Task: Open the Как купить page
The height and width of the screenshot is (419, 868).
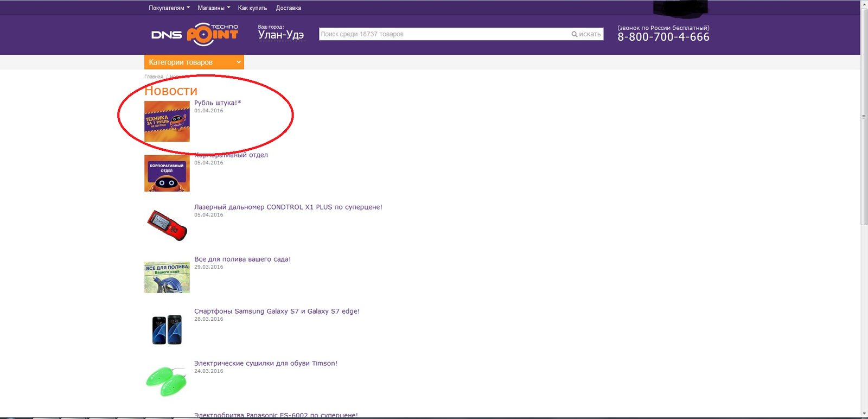Action: point(252,8)
